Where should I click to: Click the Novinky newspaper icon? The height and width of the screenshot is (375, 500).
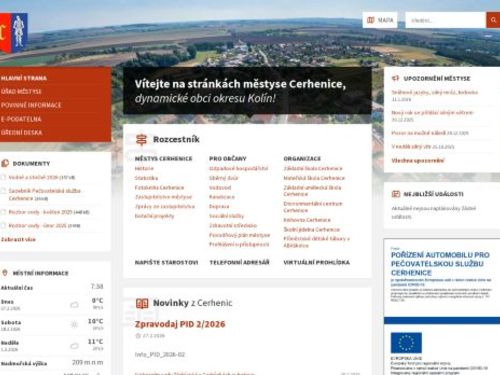(x=142, y=303)
